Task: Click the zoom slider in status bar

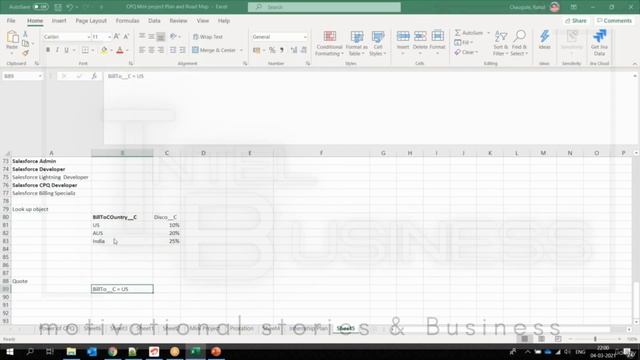Action: pos(595,339)
